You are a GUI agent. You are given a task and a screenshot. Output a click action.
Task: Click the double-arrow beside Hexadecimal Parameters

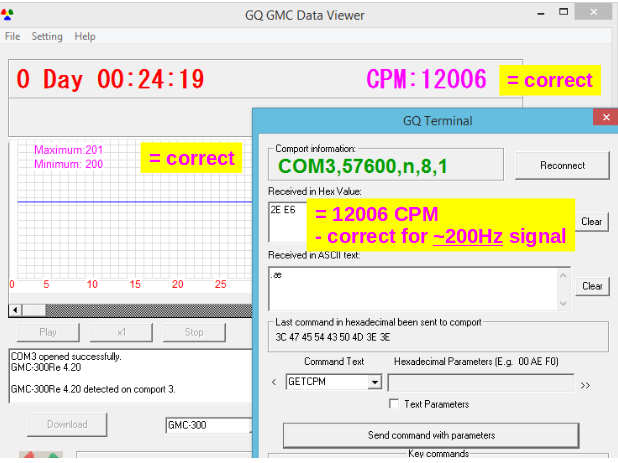coord(585,385)
